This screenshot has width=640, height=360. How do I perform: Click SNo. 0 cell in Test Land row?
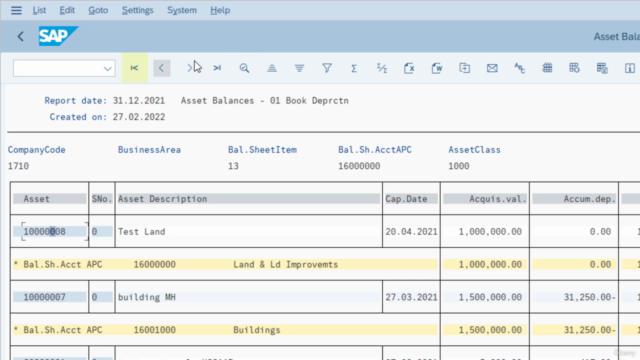(x=102, y=231)
